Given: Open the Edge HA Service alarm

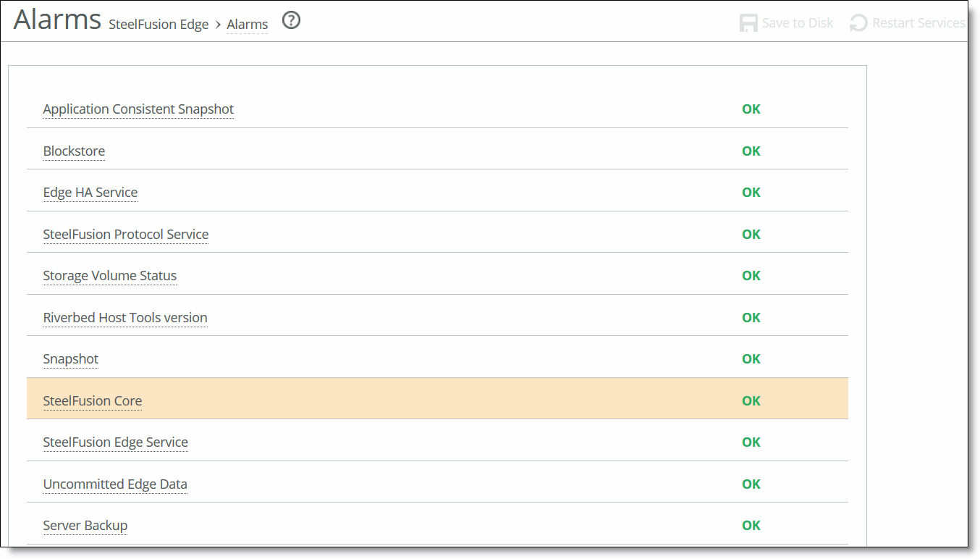Looking at the screenshot, I should pyautogui.click(x=90, y=193).
